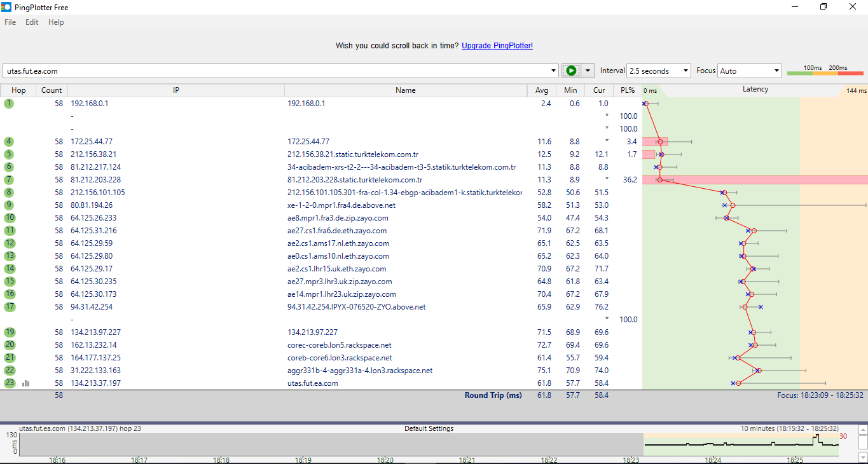Click name corec-coreb.lon5.rackspace.net

tap(340, 345)
